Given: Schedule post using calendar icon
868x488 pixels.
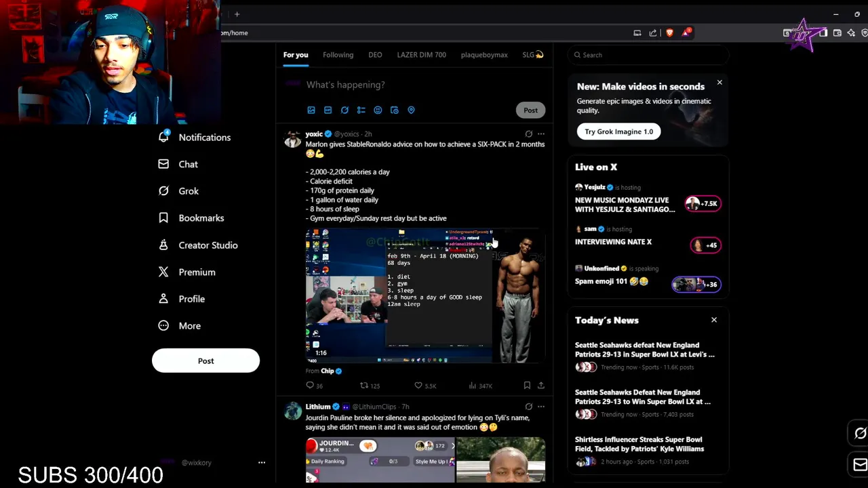Looking at the screenshot, I should pyautogui.click(x=394, y=110).
